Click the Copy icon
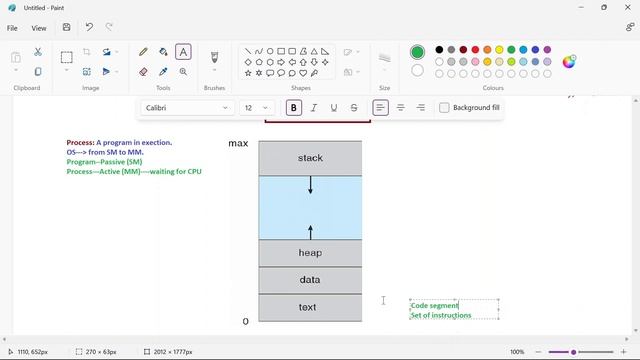The image size is (640, 360). click(x=38, y=72)
